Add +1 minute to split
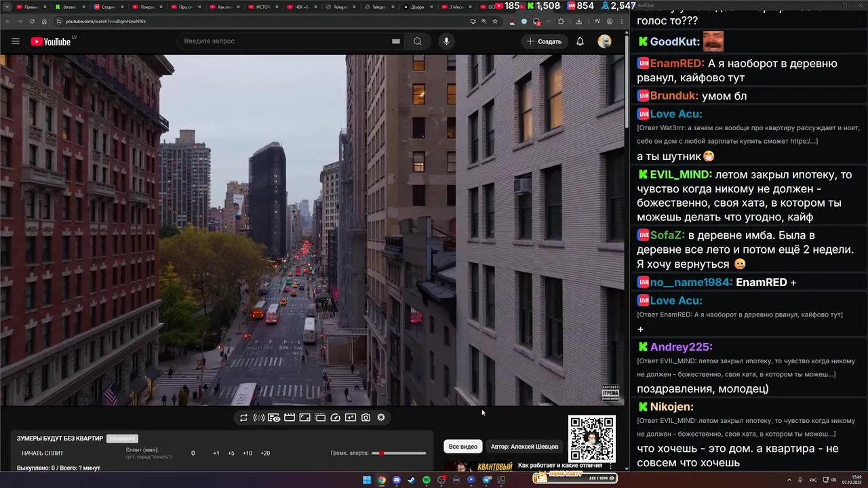The height and width of the screenshot is (488, 868). tap(216, 453)
